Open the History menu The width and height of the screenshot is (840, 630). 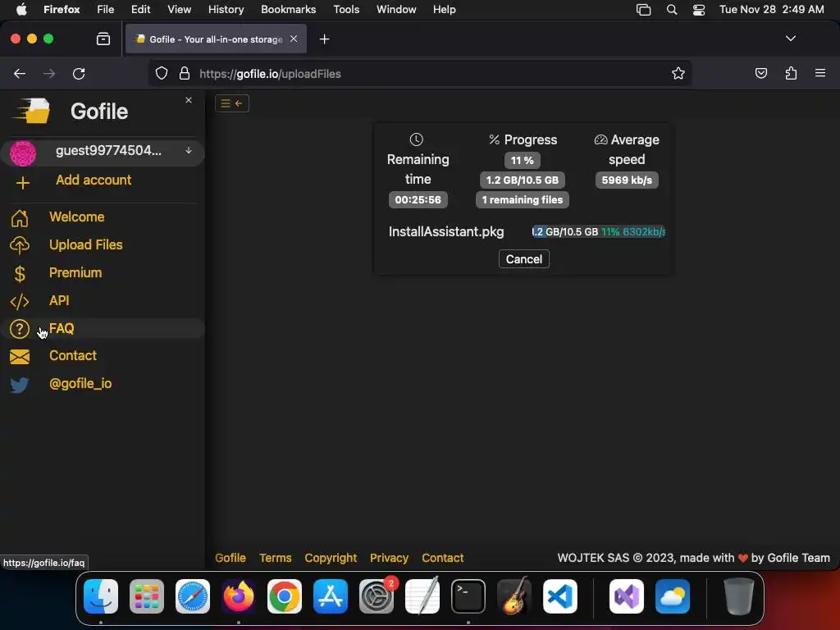tap(226, 10)
